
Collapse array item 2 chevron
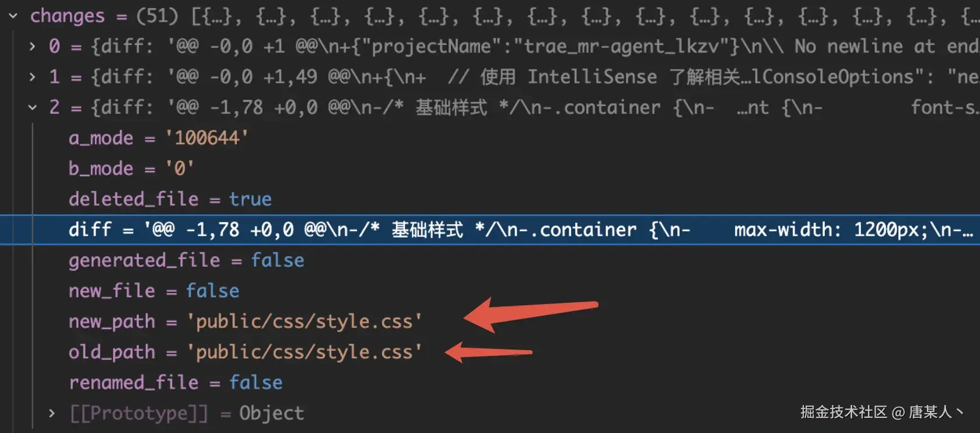(x=33, y=107)
